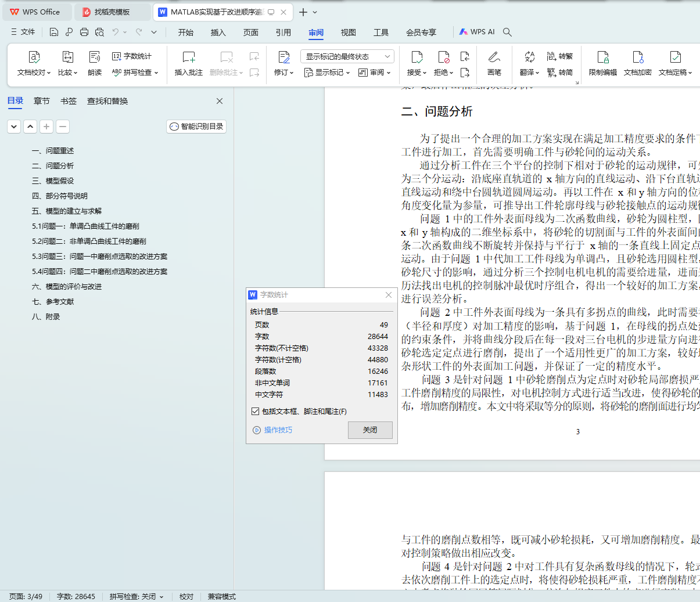
Task: Expand outline level down-chevron button
Action: (15, 127)
